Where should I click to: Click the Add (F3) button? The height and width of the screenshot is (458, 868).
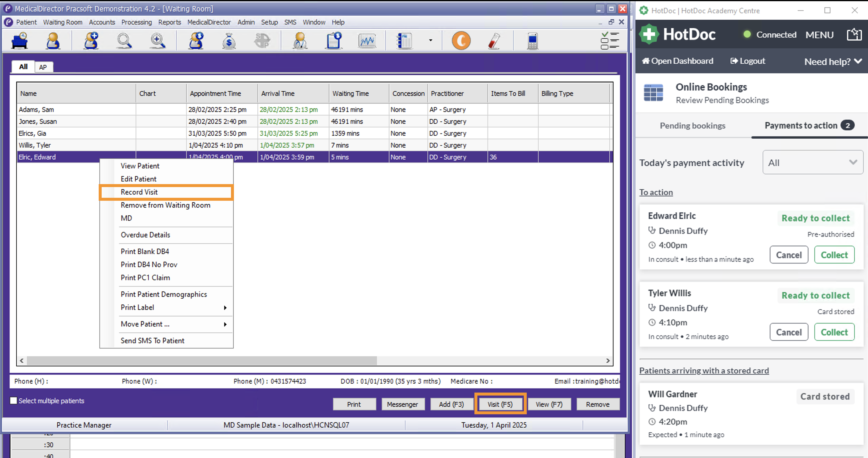[x=452, y=404]
